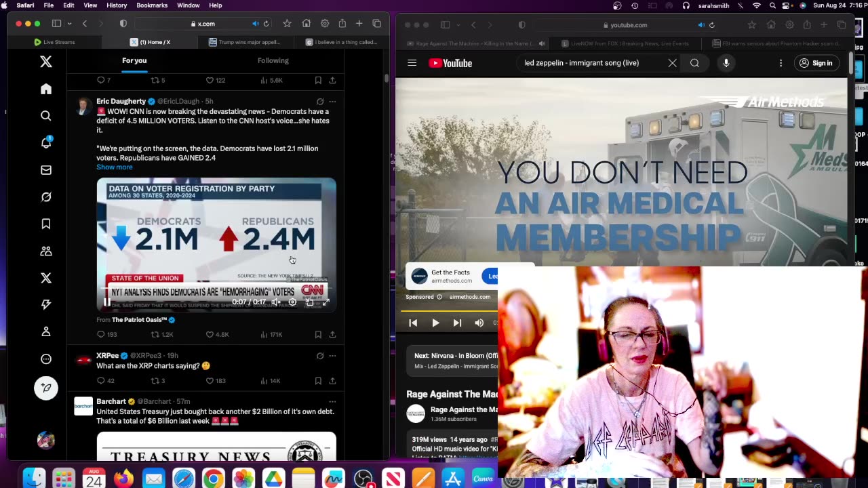Image resolution: width=868 pixels, height=488 pixels.
Task: Open Messages envelope icon in X sidebar
Action: click(x=46, y=170)
